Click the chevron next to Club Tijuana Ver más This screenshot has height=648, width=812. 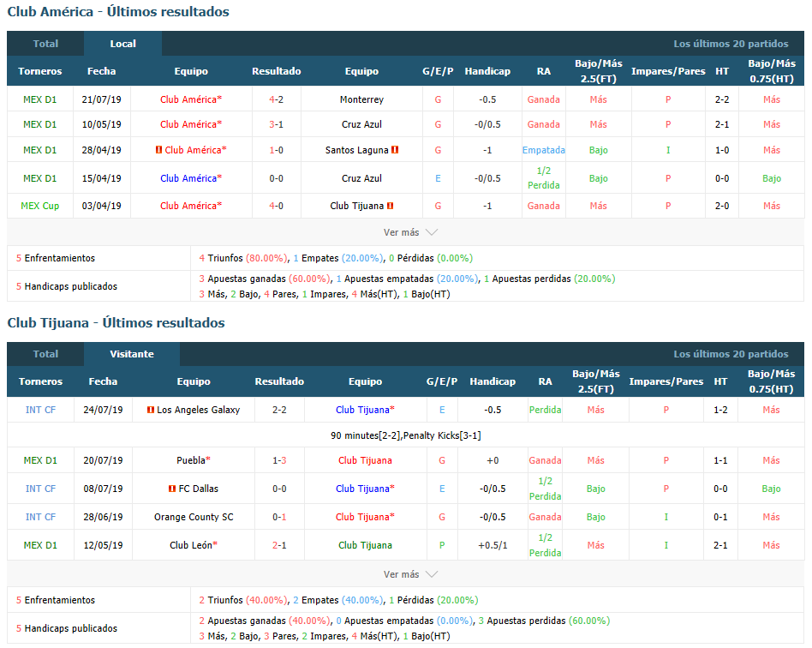[432, 574]
